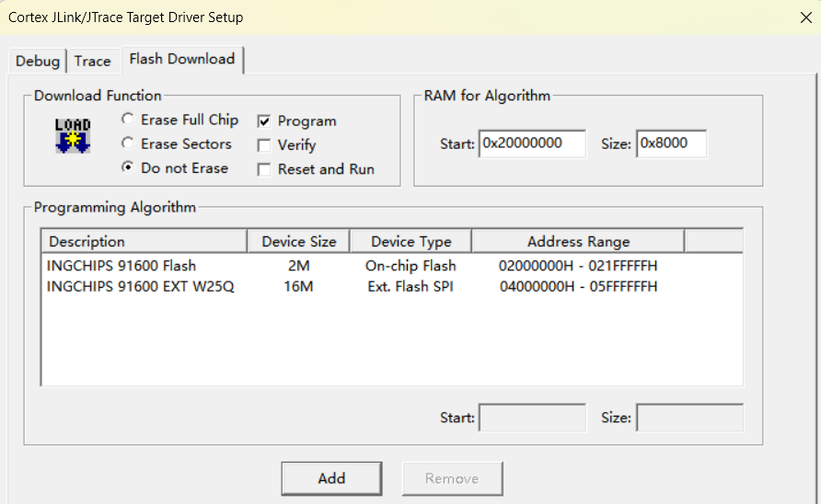The image size is (821, 504).
Task: Click the Programming Algorithm Start field
Action: (x=533, y=418)
